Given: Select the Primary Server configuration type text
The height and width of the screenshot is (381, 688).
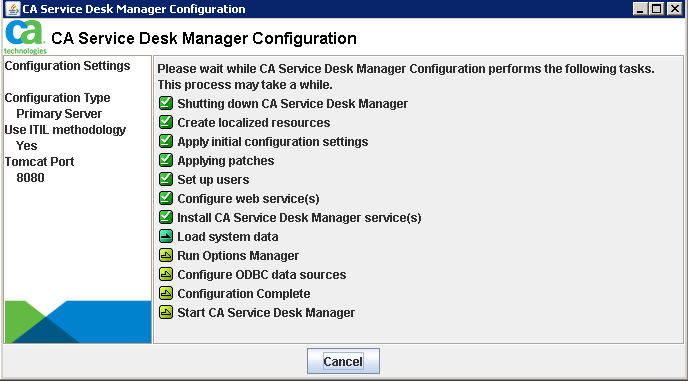Looking at the screenshot, I should [x=59, y=114].
